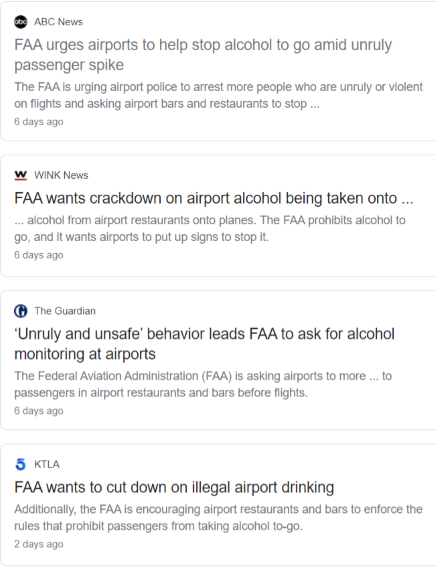Open 'Unruly and unsafe' behavior headline
This screenshot has width=436, height=572.
[205, 344]
